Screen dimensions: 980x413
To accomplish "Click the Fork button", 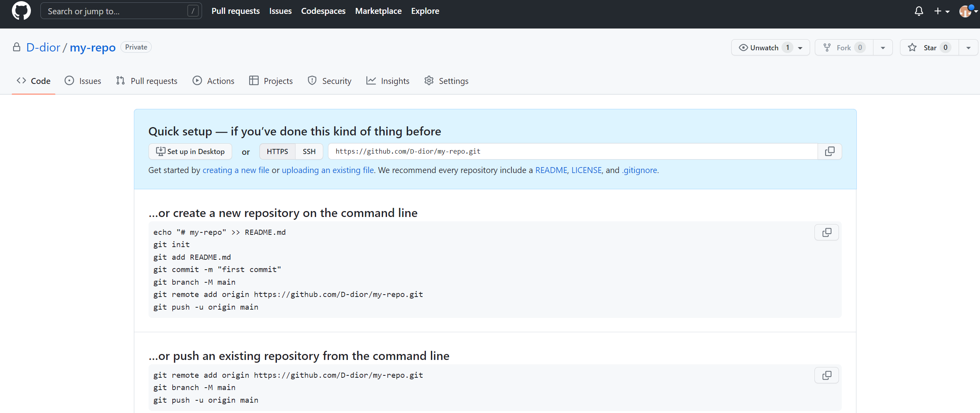I will pyautogui.click(x=844, y=48).
